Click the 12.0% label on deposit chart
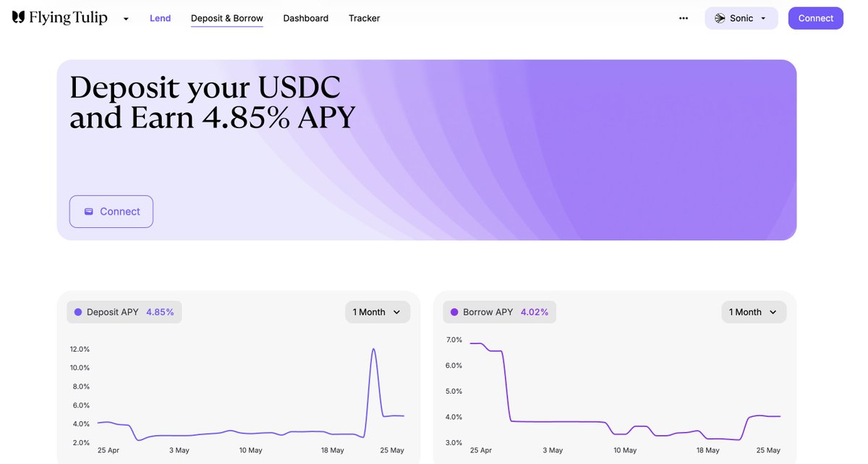This screenshot has height=464, width=868. pos(80,349)
